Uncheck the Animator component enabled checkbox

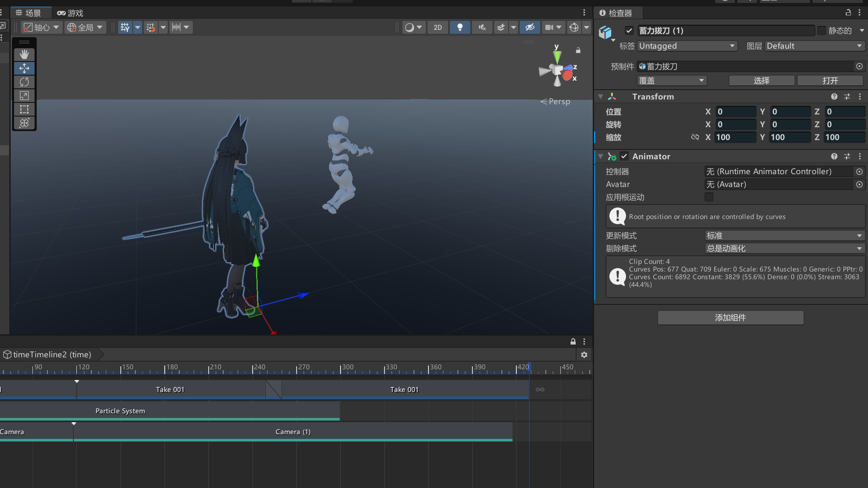pos(624,156)
